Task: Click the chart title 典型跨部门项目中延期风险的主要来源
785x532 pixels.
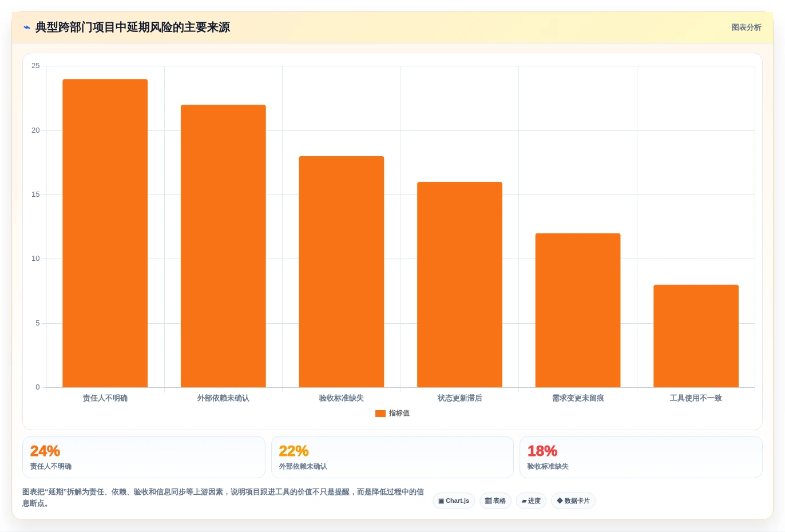Action: [133, 27]
